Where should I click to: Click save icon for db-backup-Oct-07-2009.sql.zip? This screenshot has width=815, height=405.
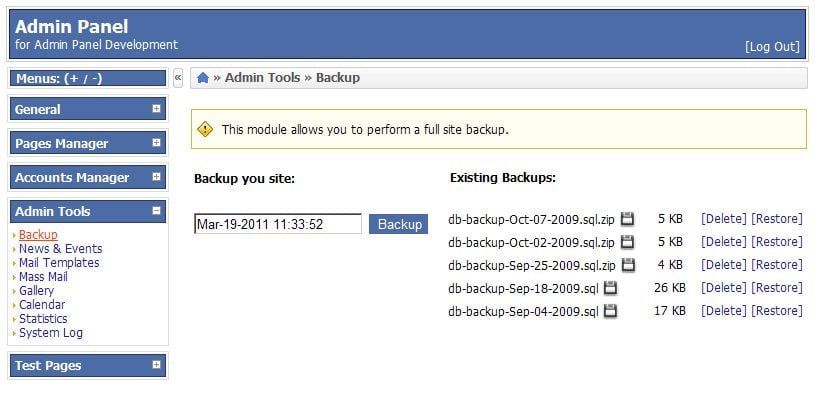pos(628,219)
